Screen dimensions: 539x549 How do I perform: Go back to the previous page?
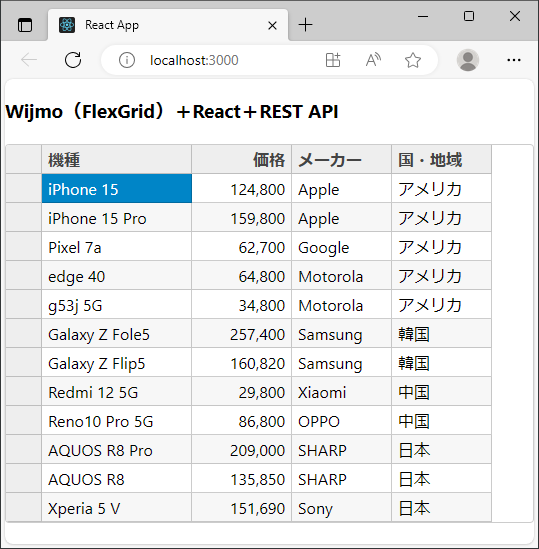pos(29,60)
